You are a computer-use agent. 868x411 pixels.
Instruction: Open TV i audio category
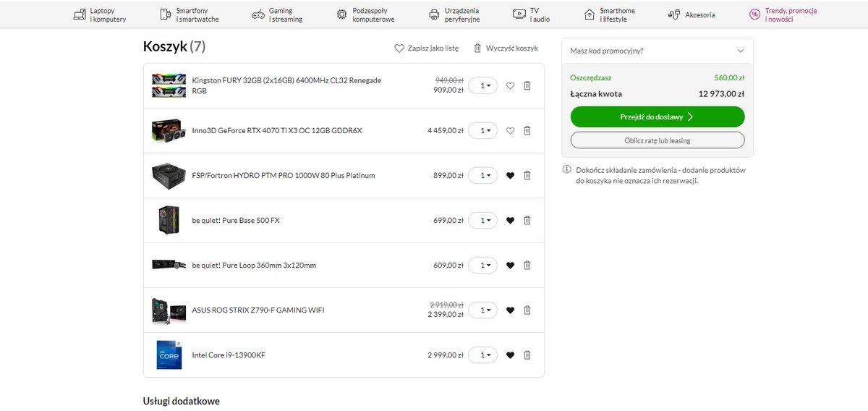(533, 14)
